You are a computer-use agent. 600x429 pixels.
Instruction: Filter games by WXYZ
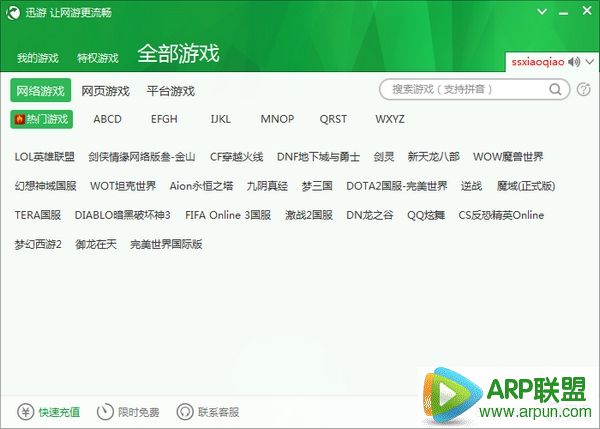[x=390, y=119]
